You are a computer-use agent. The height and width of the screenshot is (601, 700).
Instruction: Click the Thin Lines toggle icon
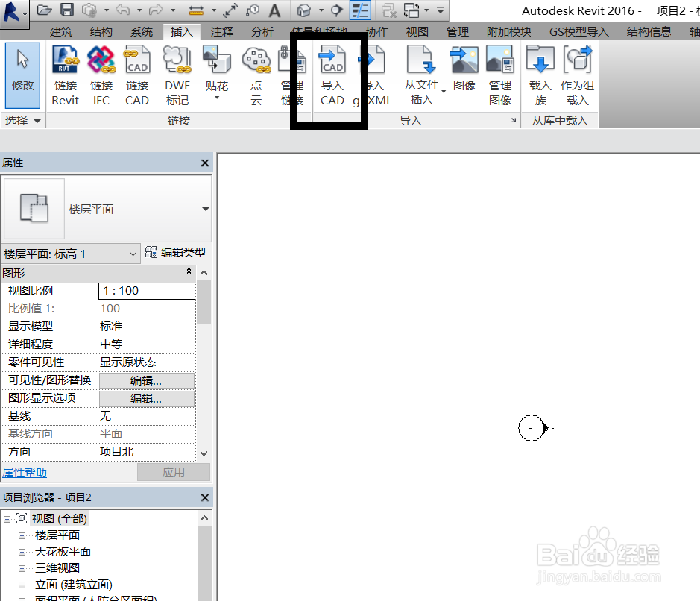pos(360,10)
